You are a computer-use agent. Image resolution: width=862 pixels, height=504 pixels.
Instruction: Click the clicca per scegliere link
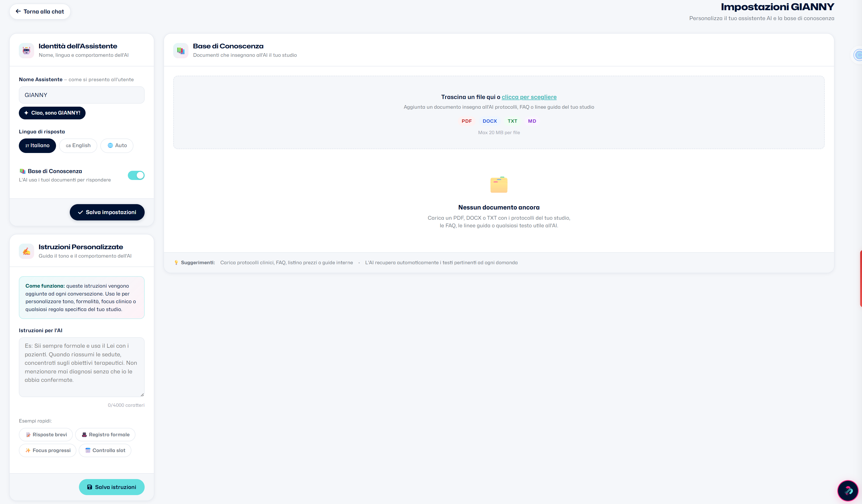(x=529, y=97)
